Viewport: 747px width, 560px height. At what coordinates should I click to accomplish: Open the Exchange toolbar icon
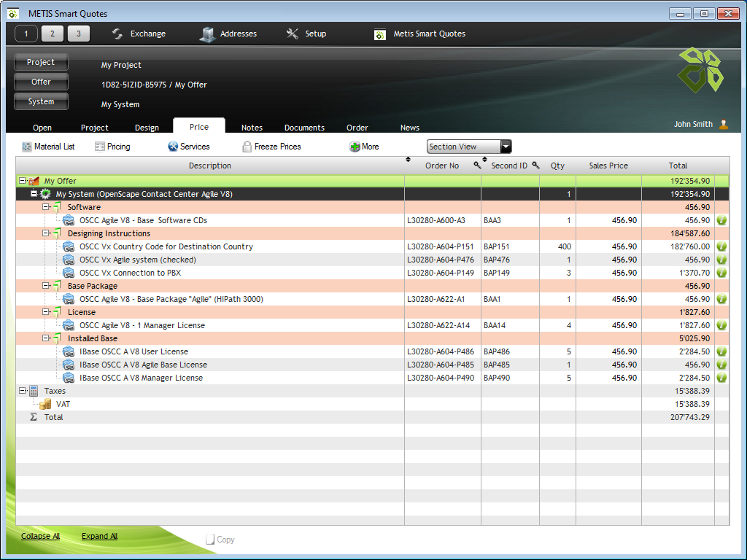pos(117,34)
